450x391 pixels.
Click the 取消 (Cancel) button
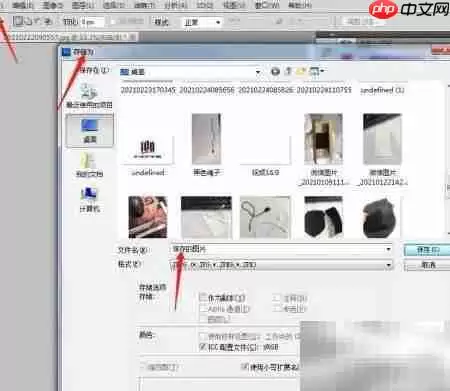(427, 265)
